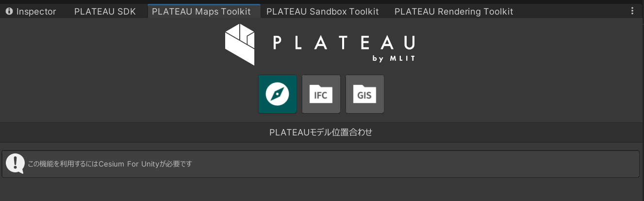This screenshot has width=644, height=201.
Task: Select the PLATEAU Maps Toolkit tab
Action: (204, 12)
